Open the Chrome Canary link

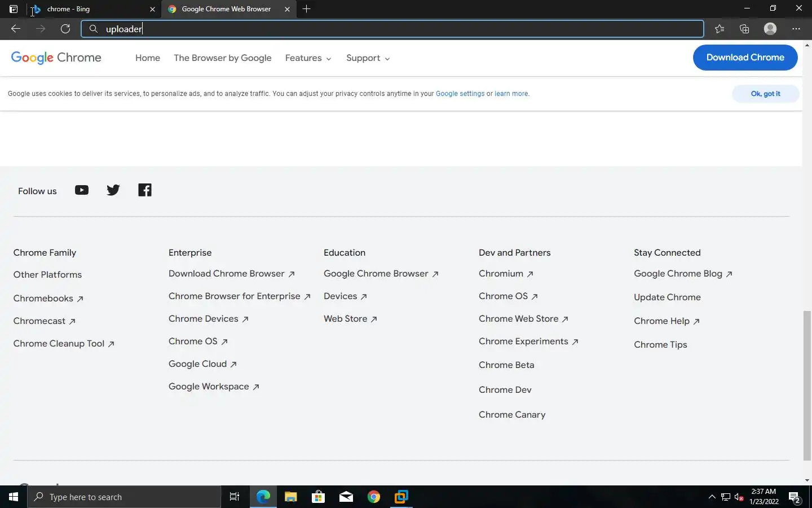point(512,415)
